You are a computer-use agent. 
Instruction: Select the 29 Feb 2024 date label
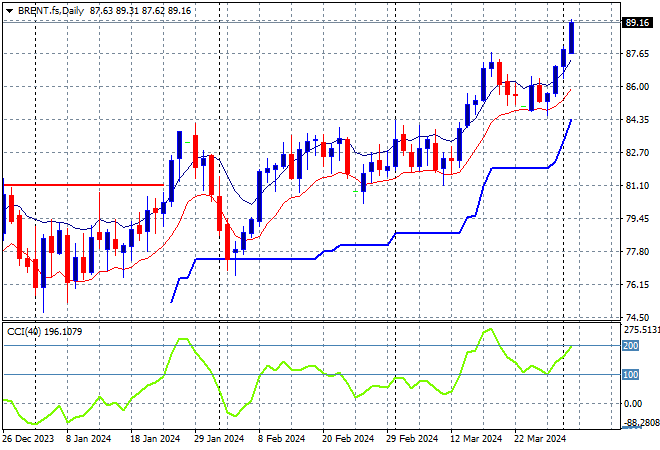pyautogui.click(x=412, y=439)
